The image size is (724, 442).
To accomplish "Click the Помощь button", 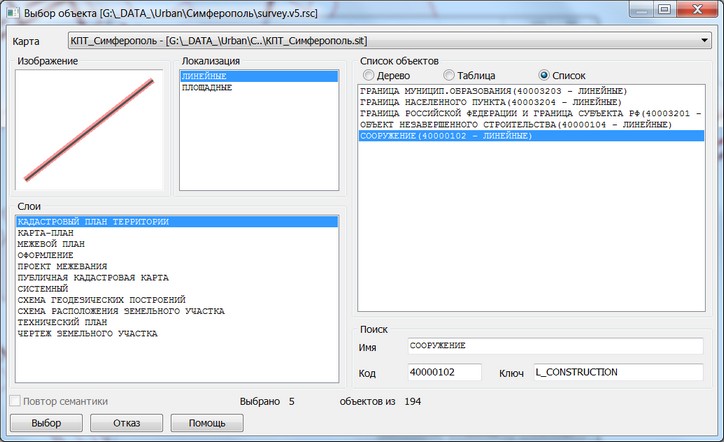I will (207, 423).
